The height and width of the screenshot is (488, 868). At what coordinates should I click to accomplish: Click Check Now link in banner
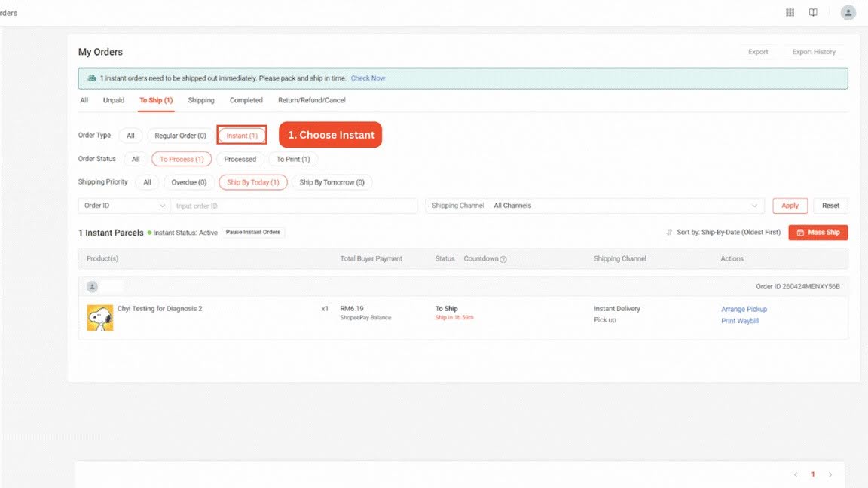coord(368,78)
